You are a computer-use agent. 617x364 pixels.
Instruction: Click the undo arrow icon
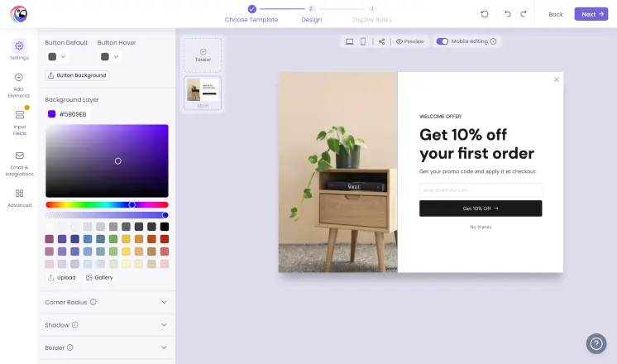pyautogui.click(x=508, y=14)
